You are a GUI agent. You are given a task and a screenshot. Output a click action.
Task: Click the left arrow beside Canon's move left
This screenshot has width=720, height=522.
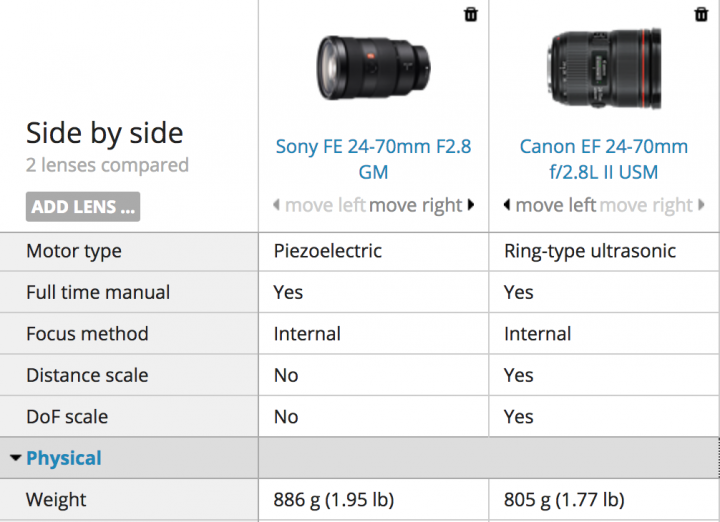pyautogui.click(x=507, y=205)
